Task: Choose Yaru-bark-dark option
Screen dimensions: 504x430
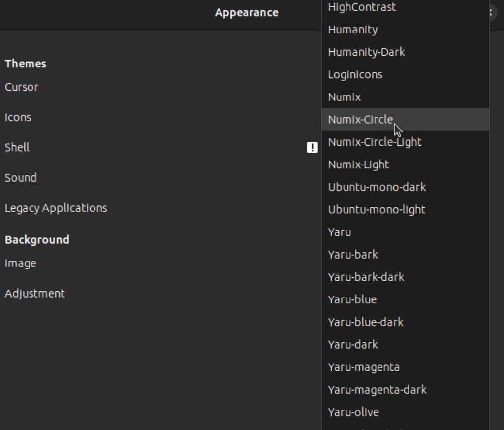Action: point(406,277)
